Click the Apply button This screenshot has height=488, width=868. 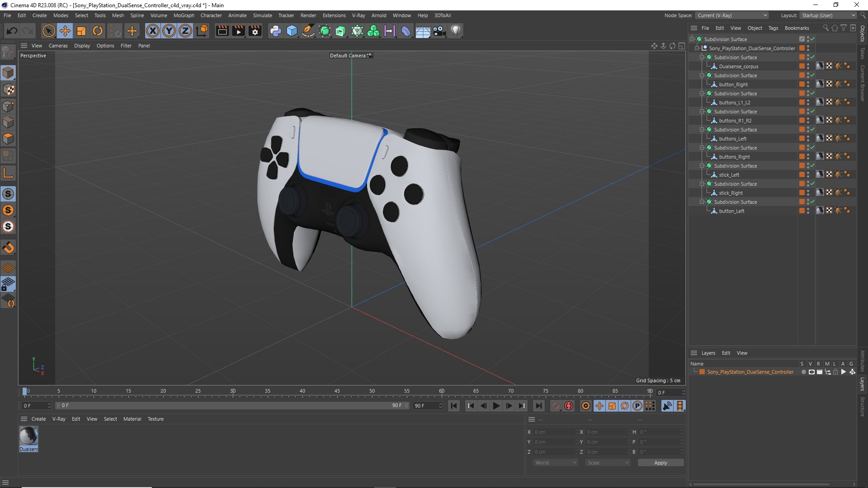660,463
